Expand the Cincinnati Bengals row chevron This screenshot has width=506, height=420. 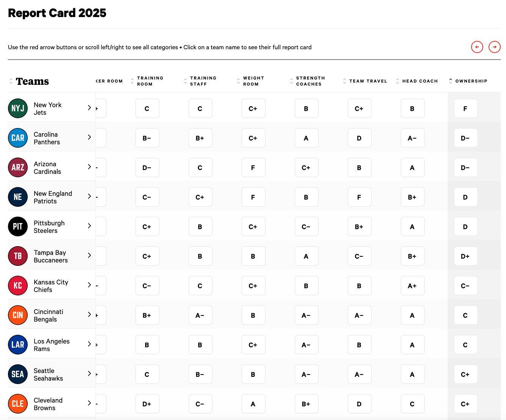pos(89,314)
